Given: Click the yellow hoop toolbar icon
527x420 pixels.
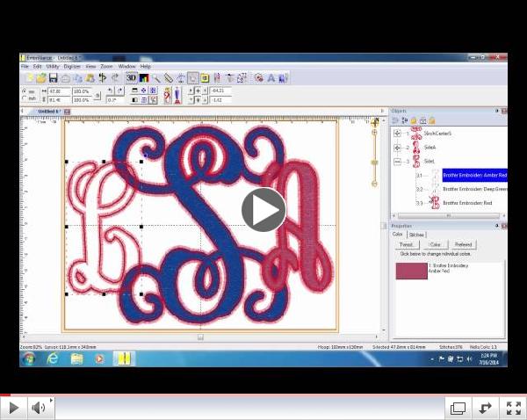Looking at the screenshot, I should [205, 78].
